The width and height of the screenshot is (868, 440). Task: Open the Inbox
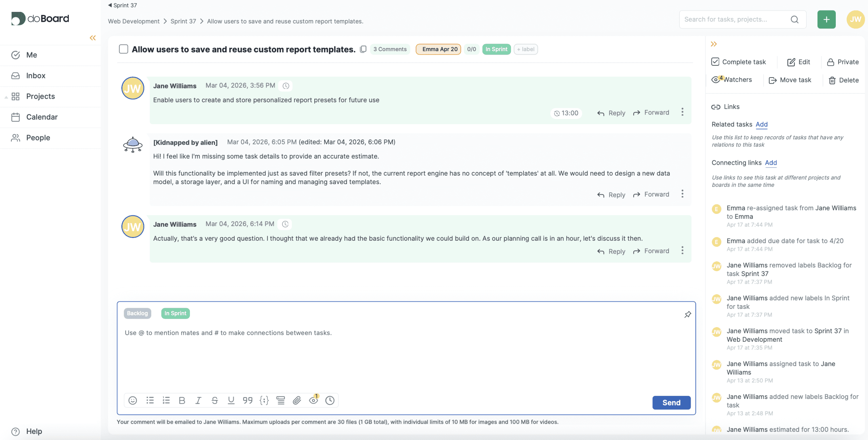point(51,76)
